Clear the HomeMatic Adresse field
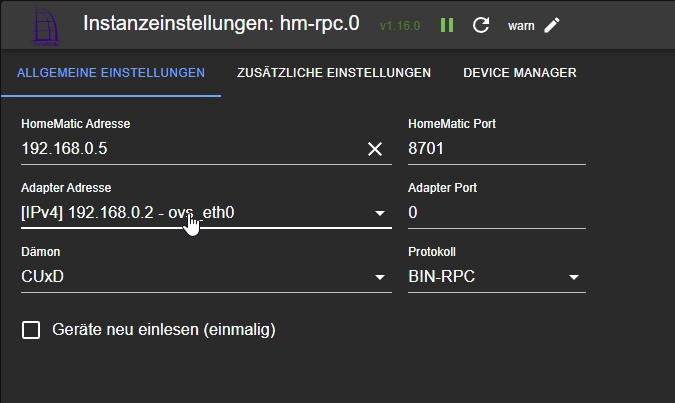This screenshot has width=675, height=403. (x=375, y=149)
